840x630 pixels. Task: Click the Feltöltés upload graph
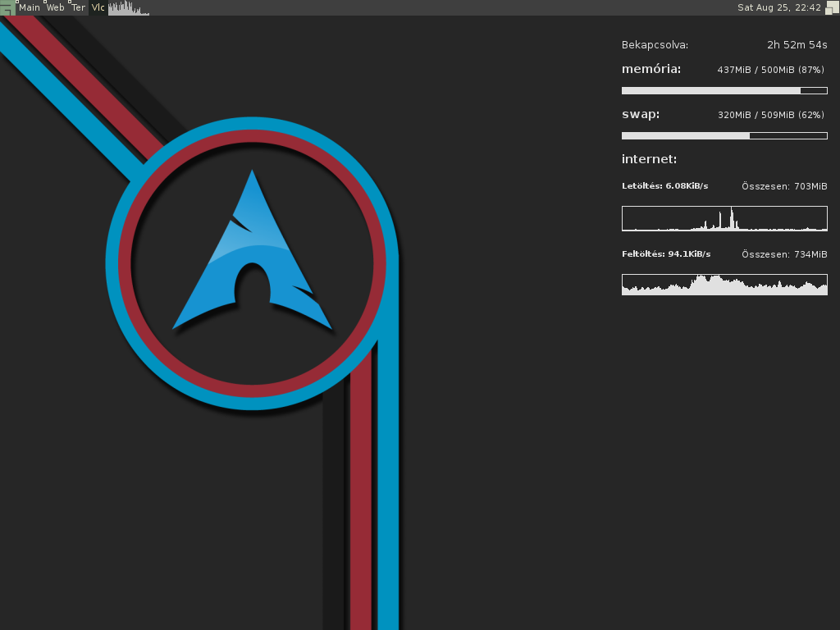724,285
